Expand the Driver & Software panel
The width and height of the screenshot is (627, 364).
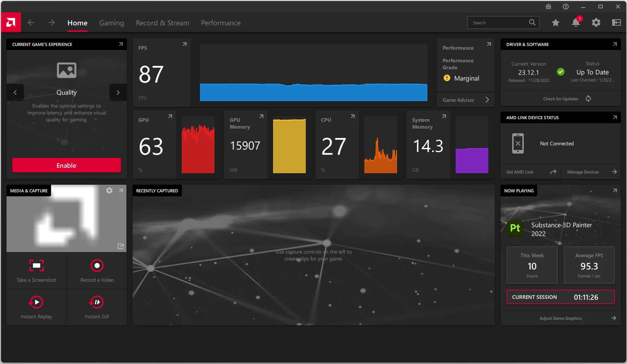click(x=615, y=44)
